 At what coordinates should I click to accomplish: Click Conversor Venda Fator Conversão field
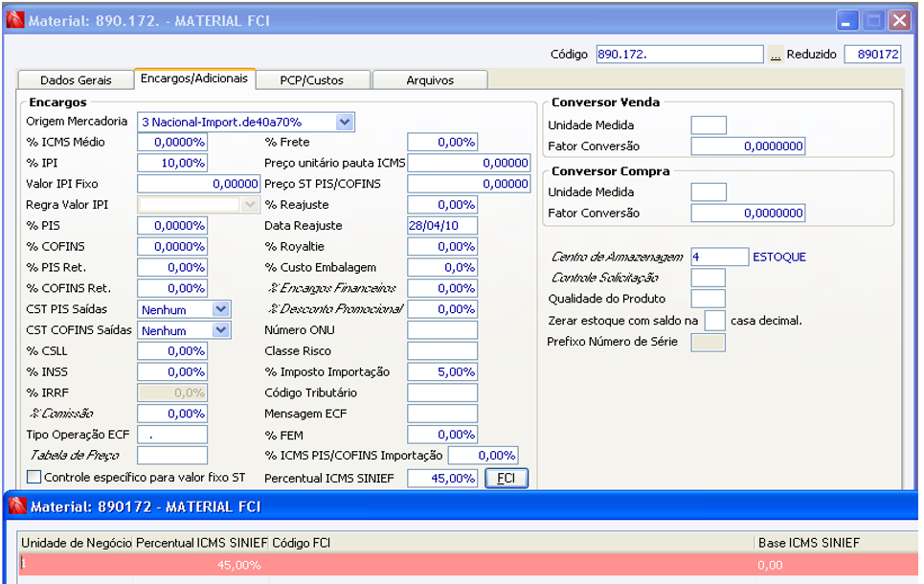(748, 146)
